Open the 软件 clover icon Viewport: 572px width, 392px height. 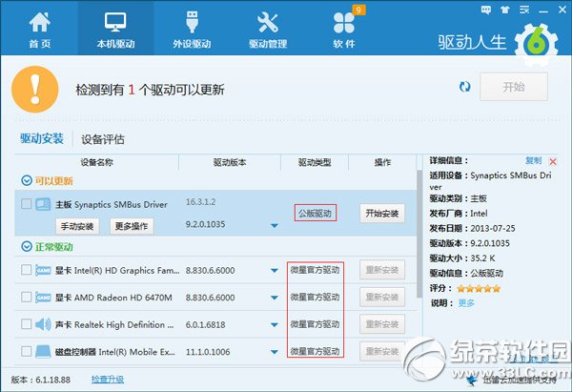click(343, 23)
